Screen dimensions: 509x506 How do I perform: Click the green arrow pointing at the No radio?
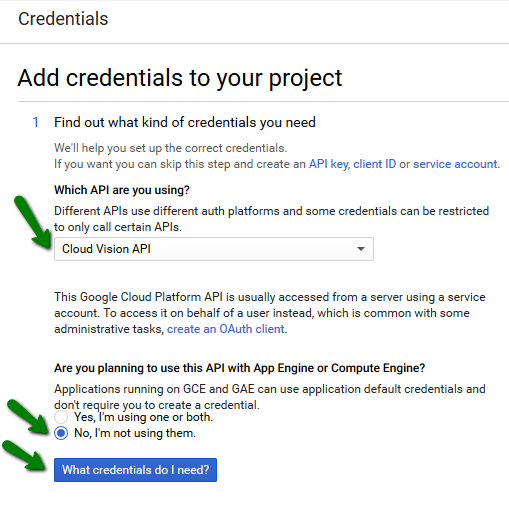30,416
